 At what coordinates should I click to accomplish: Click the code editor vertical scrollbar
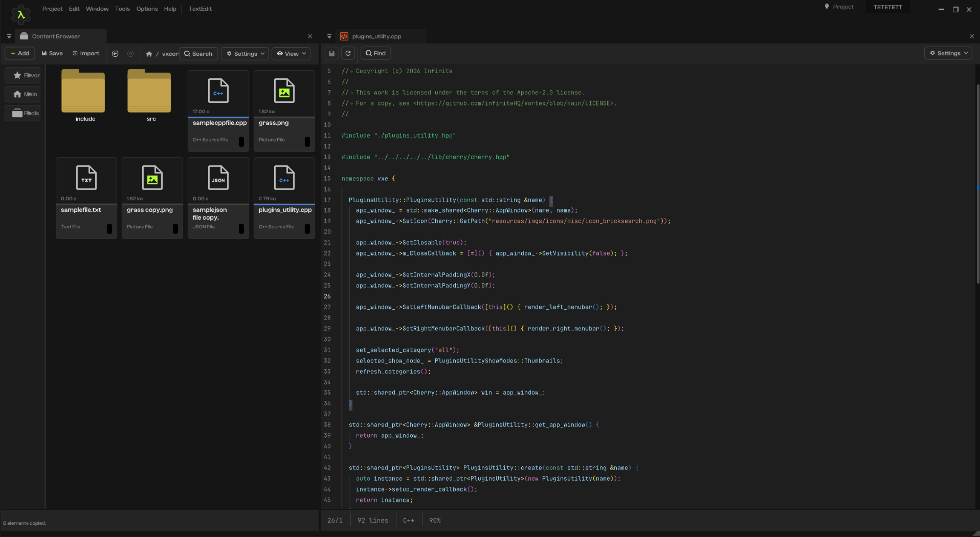[x=978, y=184]
